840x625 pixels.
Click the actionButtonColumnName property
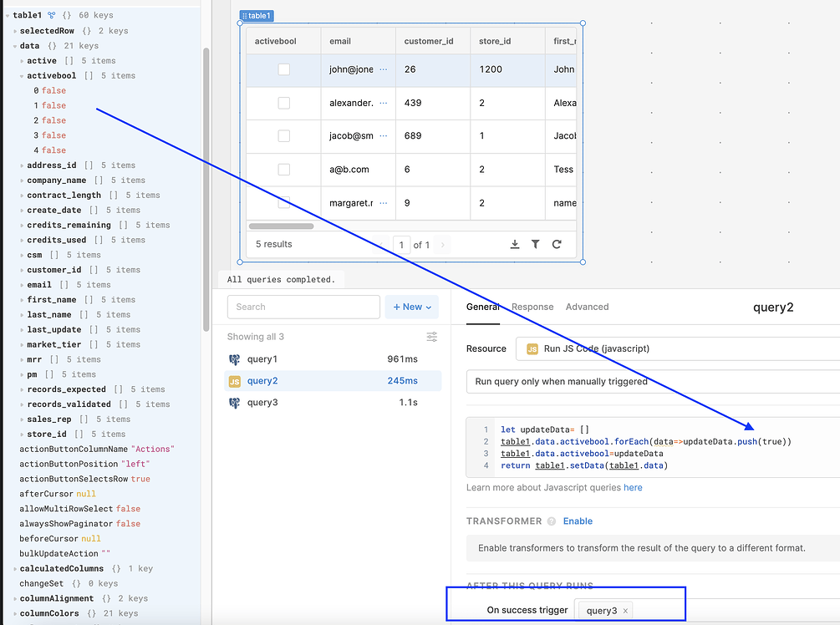[97, 450]
